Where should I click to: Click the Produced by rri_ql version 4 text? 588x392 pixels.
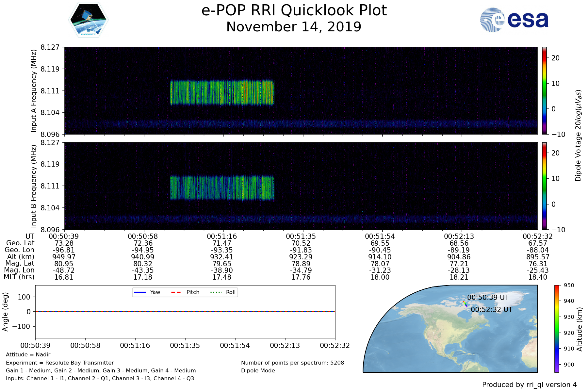pos(529,385)
